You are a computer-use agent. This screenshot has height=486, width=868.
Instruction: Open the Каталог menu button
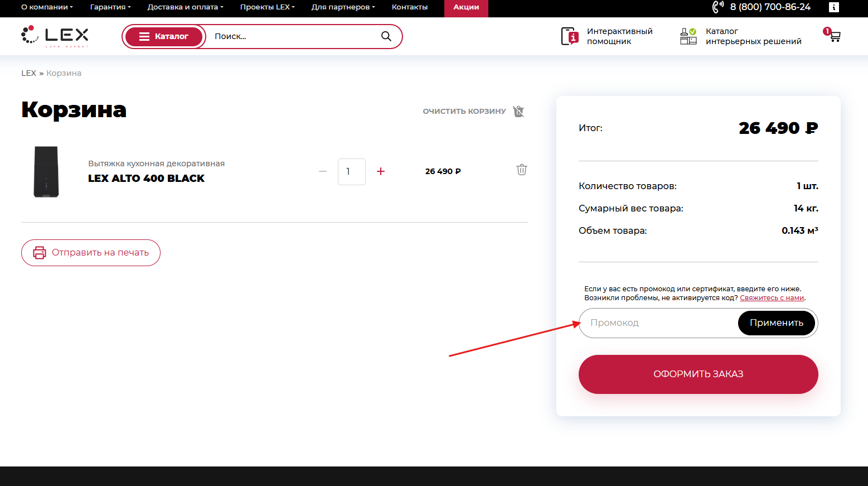(164, 36)
